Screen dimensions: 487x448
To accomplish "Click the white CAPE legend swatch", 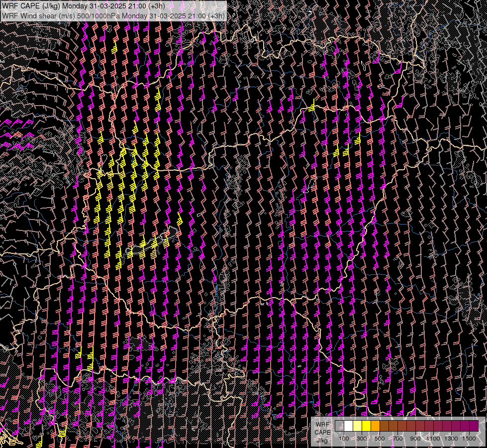I will pyautogui.click(x=349, y=426).
